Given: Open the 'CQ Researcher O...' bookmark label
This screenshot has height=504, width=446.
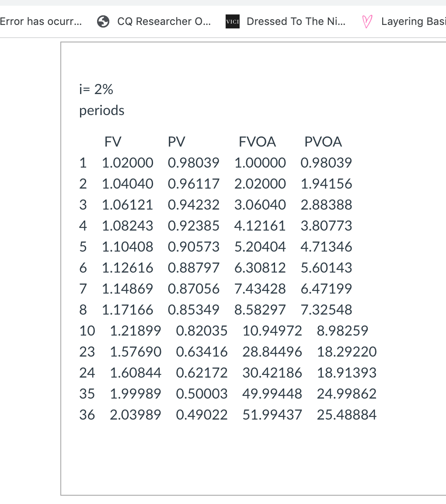Looking at the screenshot, I should [x=164, y=21].
